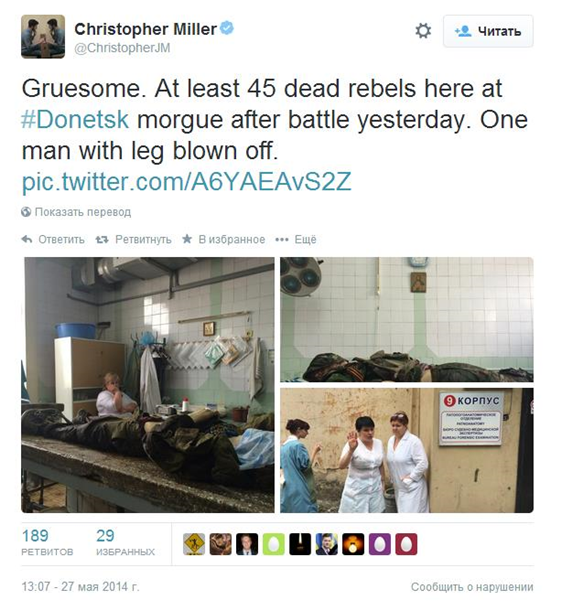Click the yellow road-sign user avatar
The height and width of the screenshot is (610, 561).
(194, 544)
